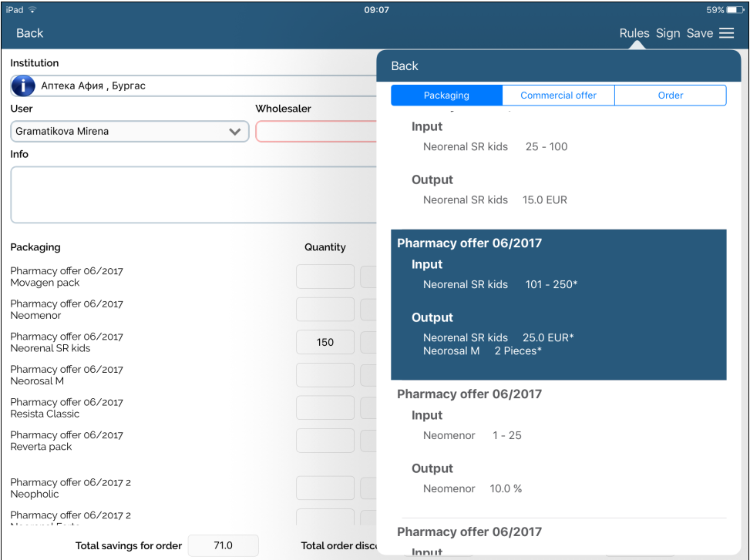The height and width of the screenshot is (560, 750).
Task: Tap the blue info icon beside institution
Action: pos(23,86)
